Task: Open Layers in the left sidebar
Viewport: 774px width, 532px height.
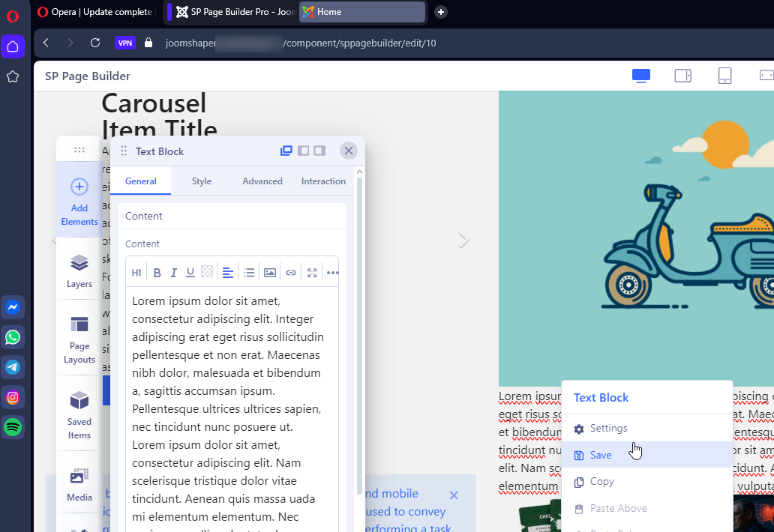Action: tap(79, 270)
